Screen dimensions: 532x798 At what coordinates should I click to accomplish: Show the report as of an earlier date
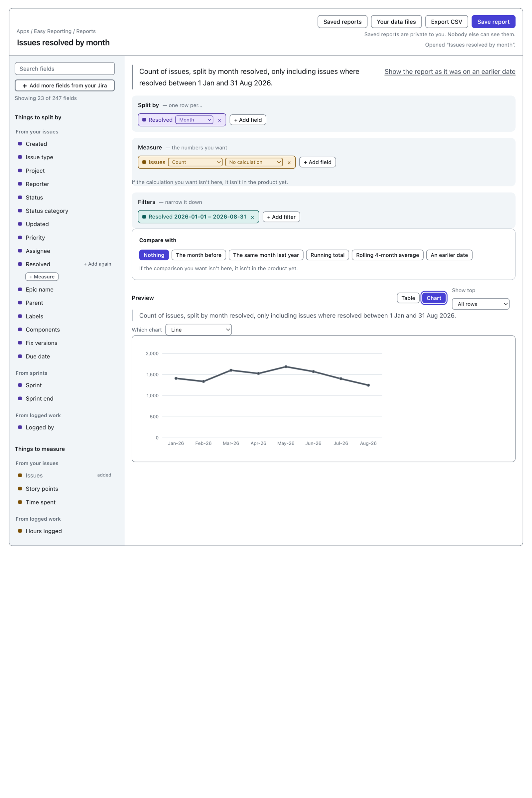pos(450,71)
